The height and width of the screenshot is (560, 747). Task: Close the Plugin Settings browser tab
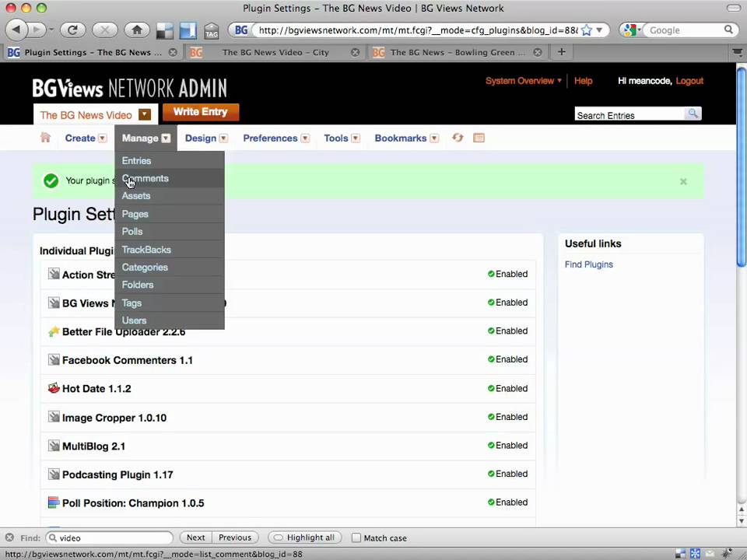[173, 52]
